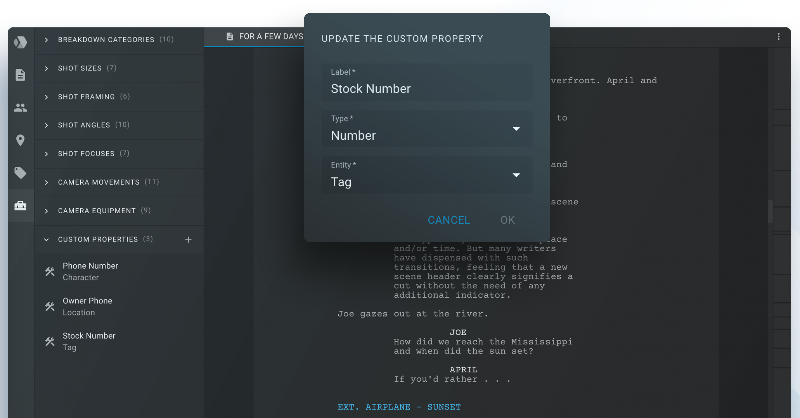Add a custom property with plus icon
Viewport: 800px width, 418px height.
188,239
